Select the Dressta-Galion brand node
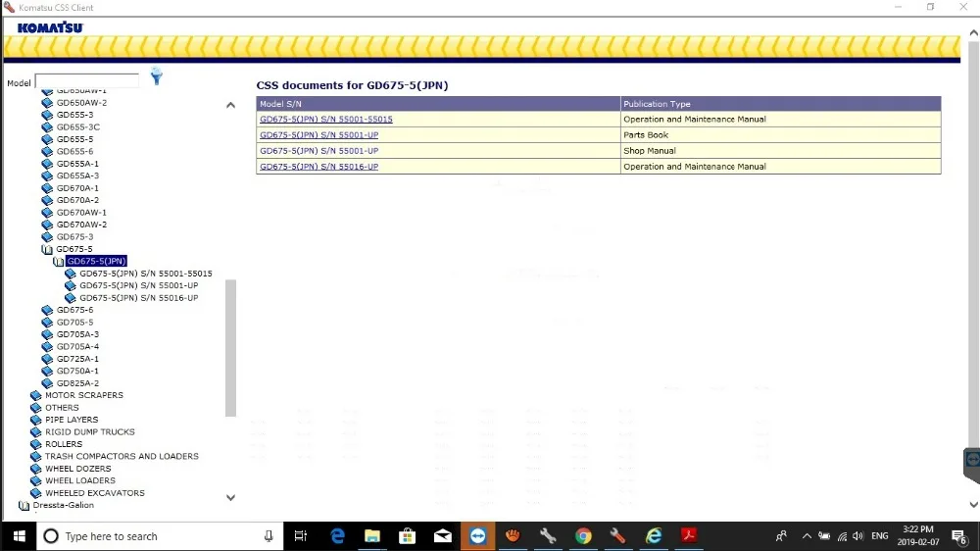Viewport: 980px width, 551px height. pyautogui.click(x=63, y=505)
